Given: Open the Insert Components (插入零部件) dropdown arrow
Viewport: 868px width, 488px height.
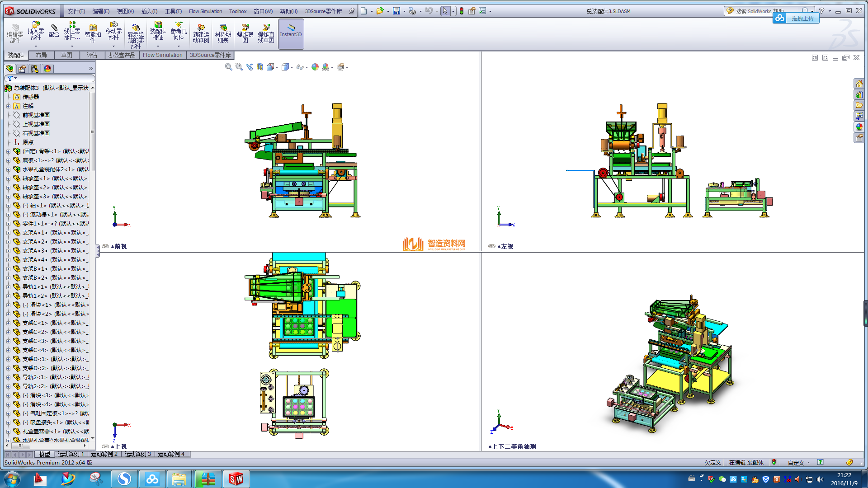Looking at the screenshot, I should 36,46.
